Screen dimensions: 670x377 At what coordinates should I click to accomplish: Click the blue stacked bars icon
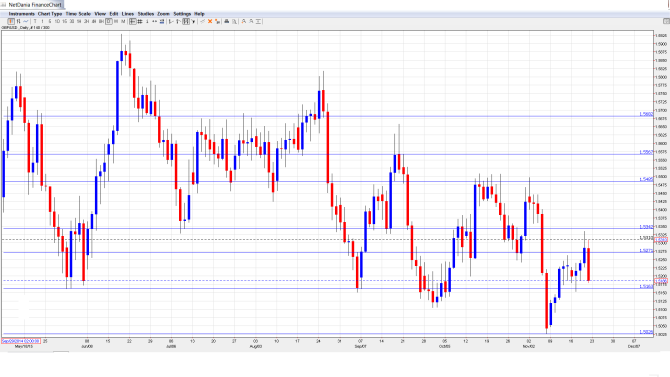click(162, 21)
